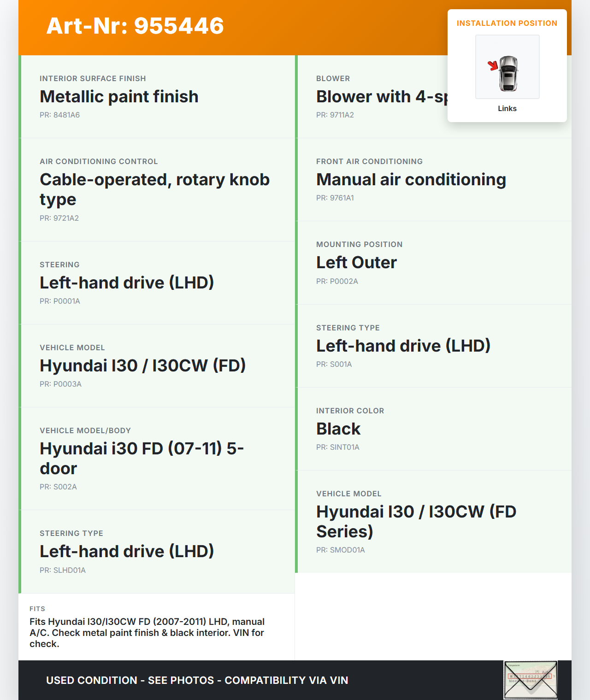This screenshot has height=700, width=590.
Task: Select the Manual air conditioning entry
Action: point(411,180)
